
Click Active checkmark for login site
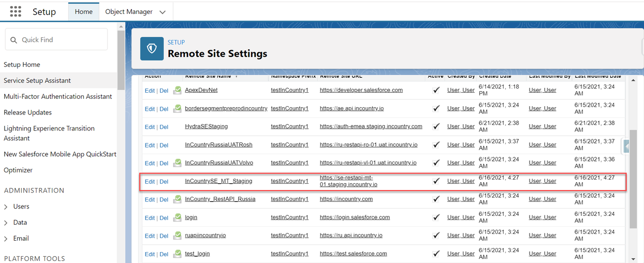pyautogui.click(x=436, y=217)
